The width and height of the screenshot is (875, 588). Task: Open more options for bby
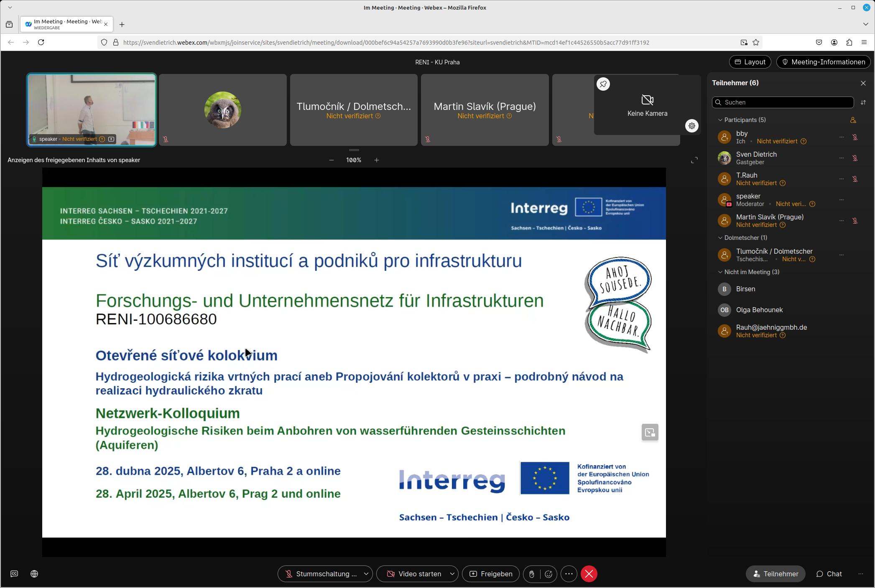(x=842, y=137)
